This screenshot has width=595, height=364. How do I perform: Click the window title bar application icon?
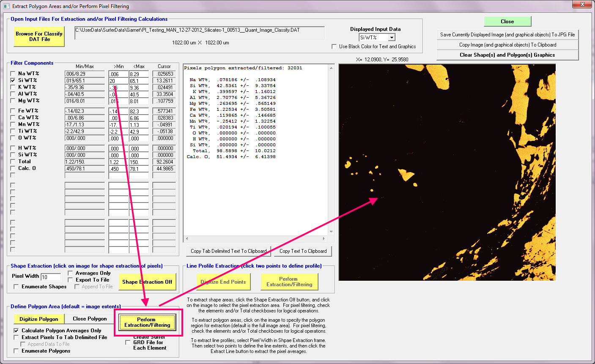[6, 6]
